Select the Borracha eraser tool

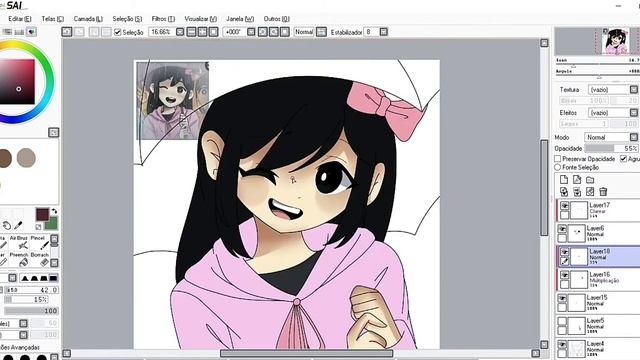40,259
